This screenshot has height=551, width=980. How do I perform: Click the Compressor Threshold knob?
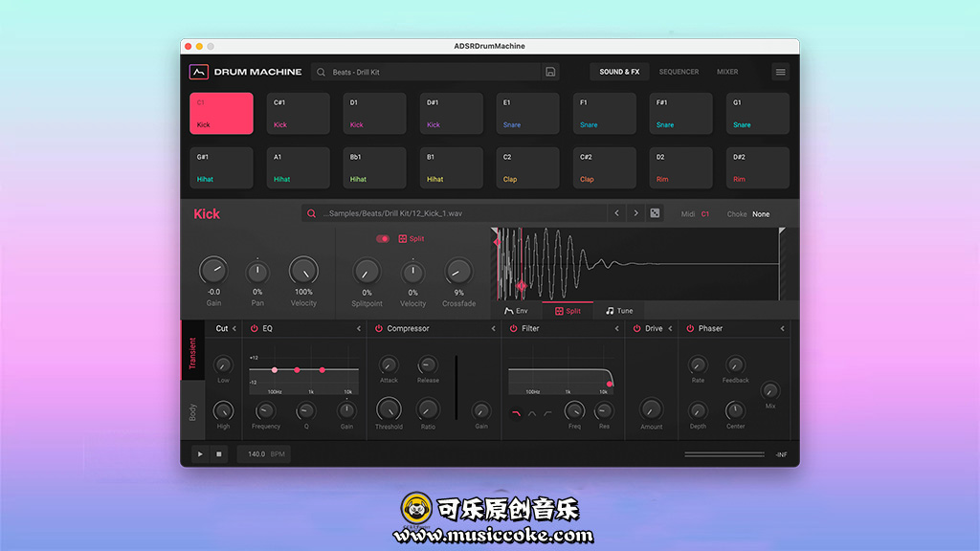click(389, 409)
